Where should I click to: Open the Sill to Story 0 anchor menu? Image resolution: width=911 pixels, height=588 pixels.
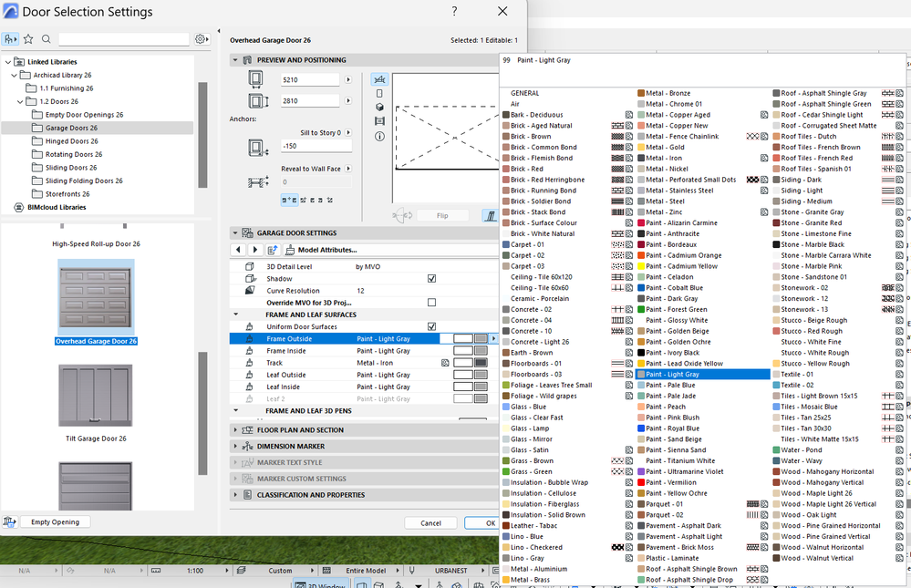tap(348, 132)
